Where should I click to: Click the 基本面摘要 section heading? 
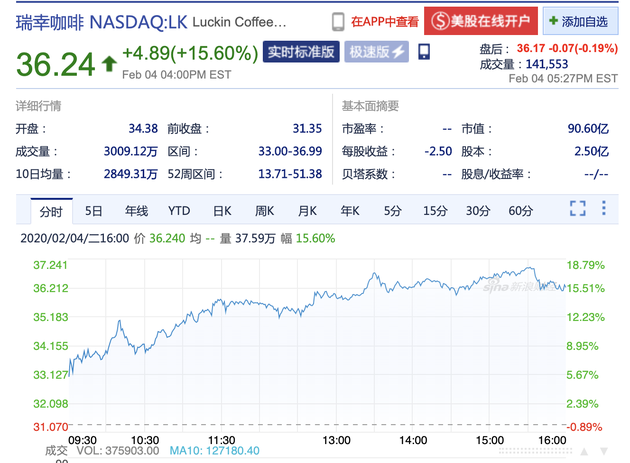point(370,106)
